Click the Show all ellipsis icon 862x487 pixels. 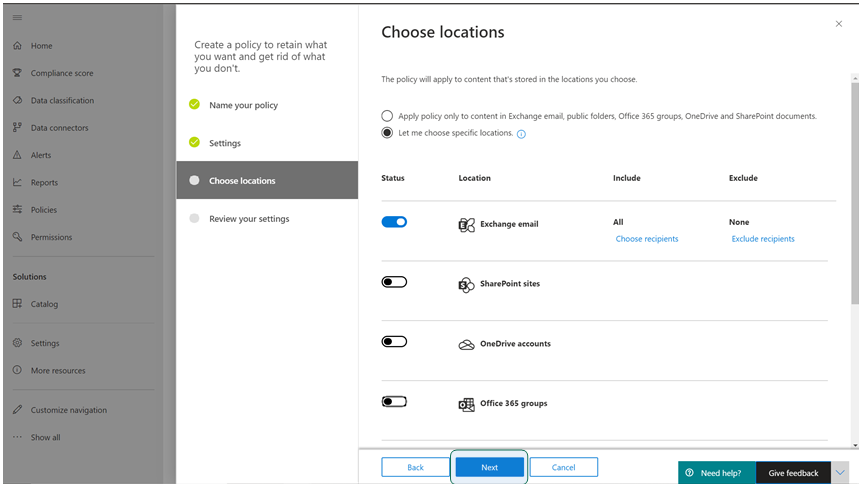[x=18, y=437]
